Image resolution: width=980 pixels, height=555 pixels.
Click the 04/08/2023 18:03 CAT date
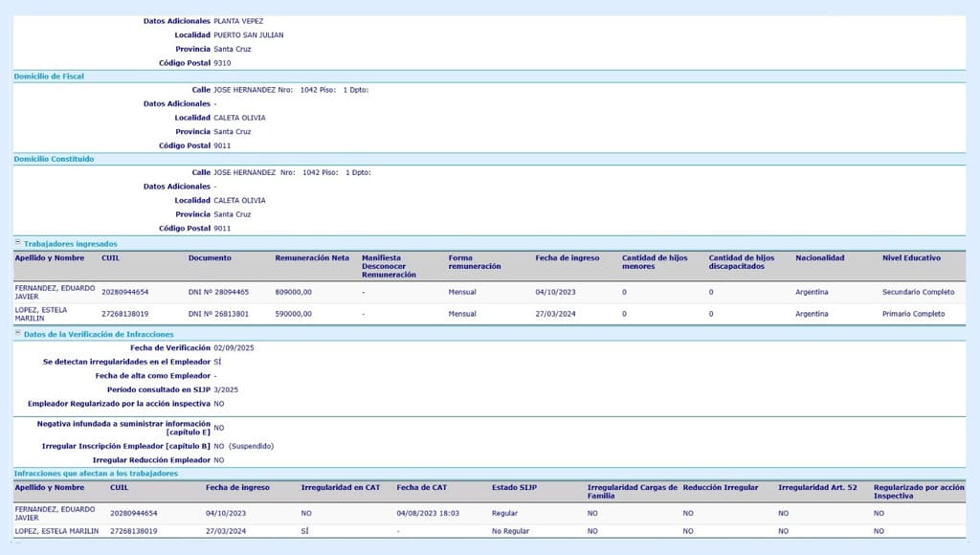(x=428, y=513)
